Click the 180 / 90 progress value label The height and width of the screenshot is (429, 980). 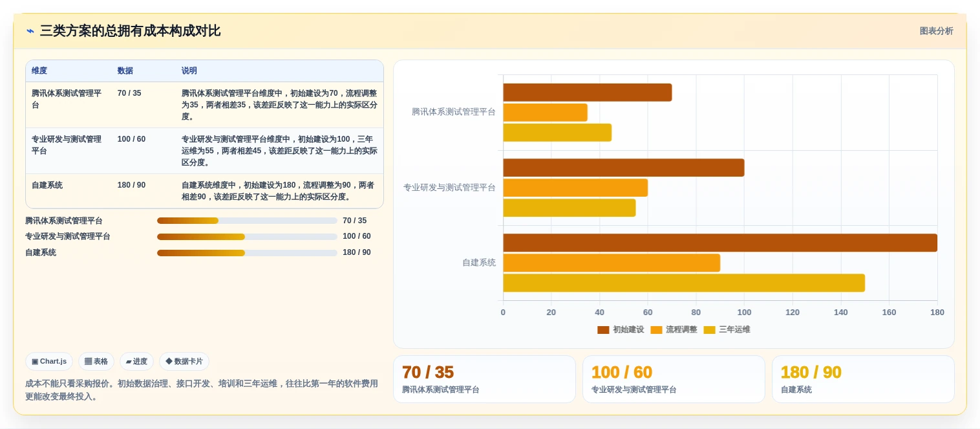tap(357, 253)
